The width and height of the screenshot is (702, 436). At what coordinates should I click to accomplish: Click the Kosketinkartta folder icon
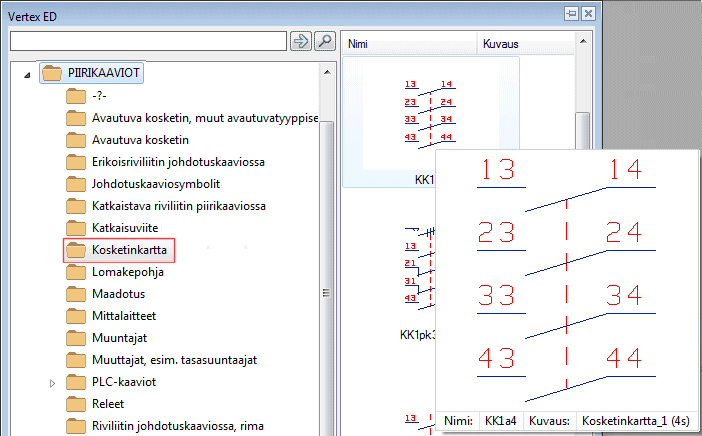click(x=76, y=249)
